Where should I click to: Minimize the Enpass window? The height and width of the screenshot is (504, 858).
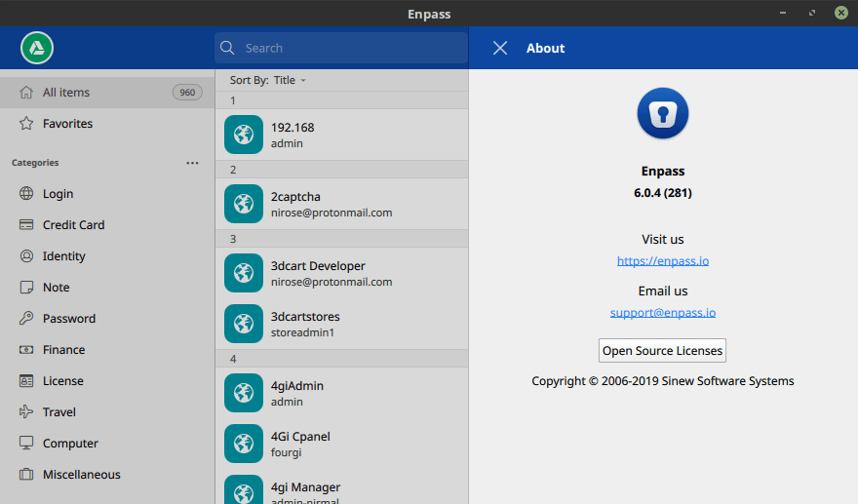pyautogui.click(x=783, y=13)
